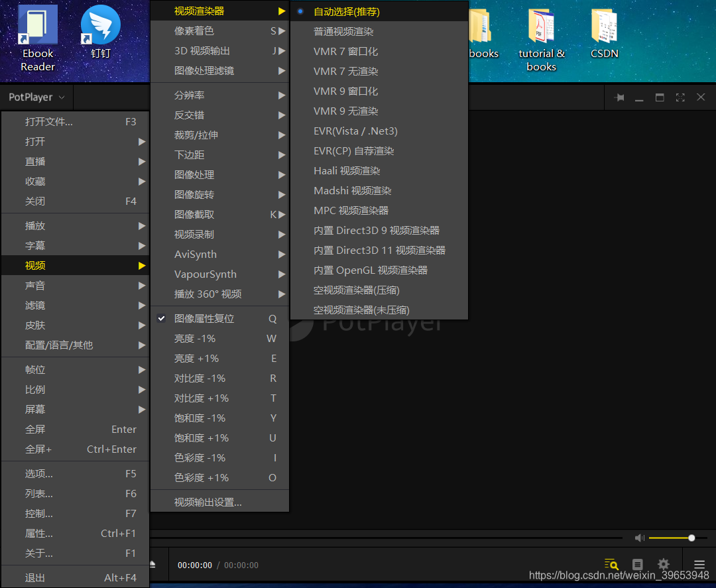Click the playback seek bar

pos(386,538)
